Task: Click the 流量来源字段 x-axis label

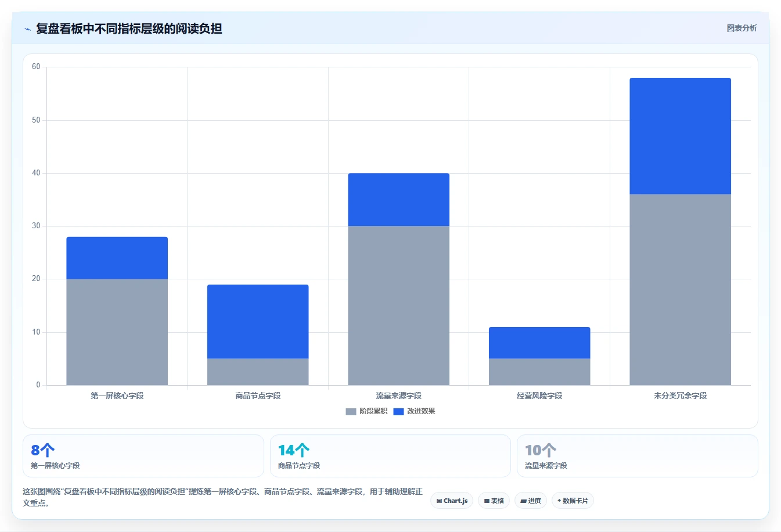Action: point(399,396)
